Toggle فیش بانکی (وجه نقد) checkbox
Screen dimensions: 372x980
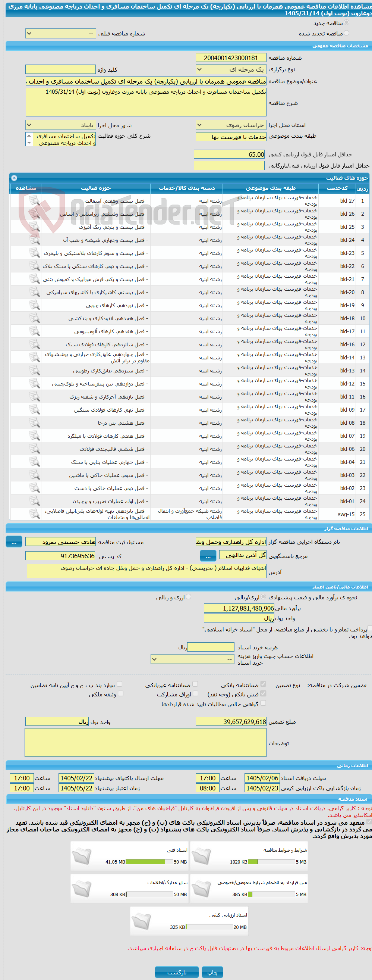pos(263,693)
